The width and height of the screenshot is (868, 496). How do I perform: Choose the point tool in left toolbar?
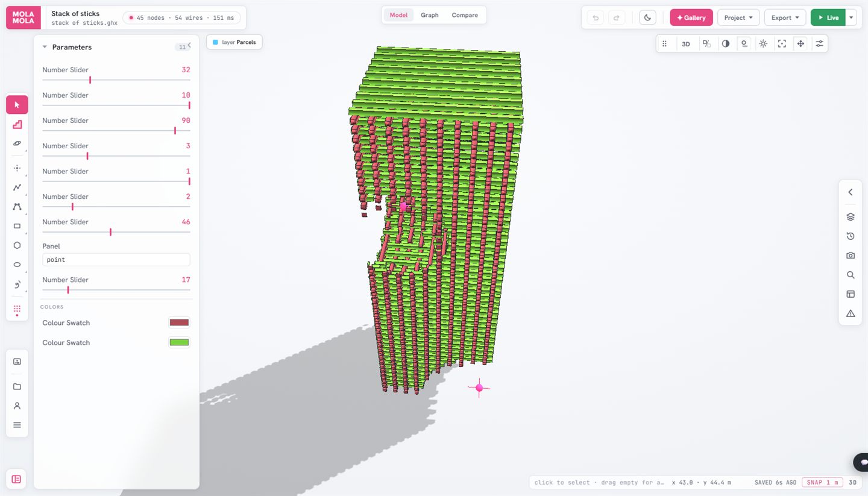[17, 168]
